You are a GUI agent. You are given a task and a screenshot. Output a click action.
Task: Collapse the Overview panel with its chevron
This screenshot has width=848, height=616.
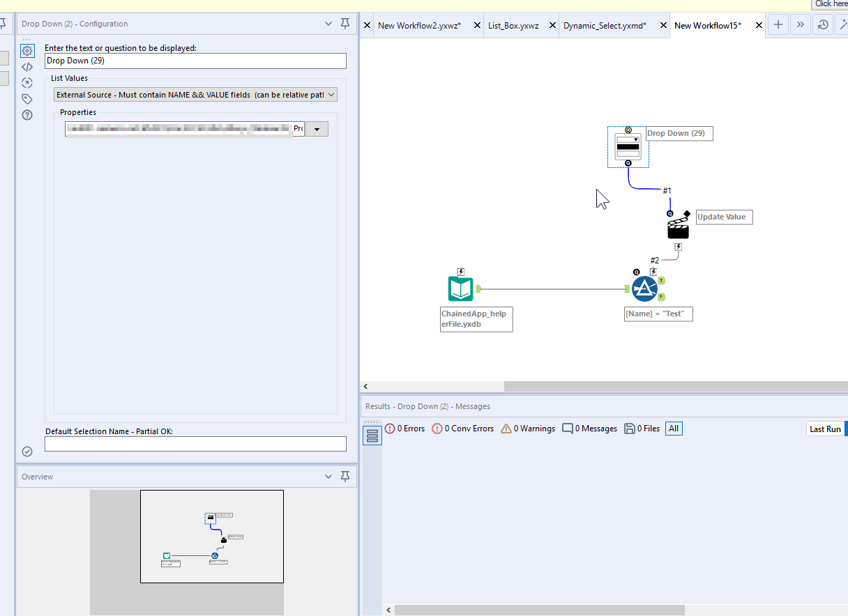tap(328, 476)
